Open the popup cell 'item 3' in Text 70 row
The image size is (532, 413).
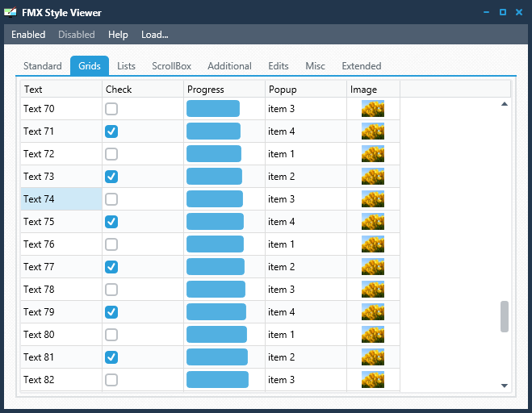point(306,109)
